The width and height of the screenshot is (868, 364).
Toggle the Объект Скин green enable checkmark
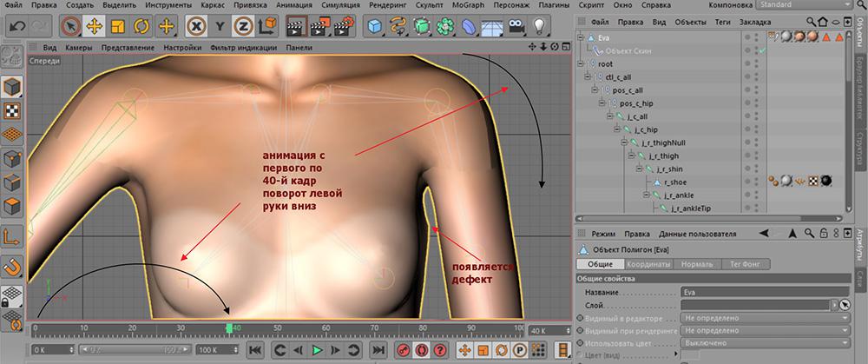pyautogui.click(x=761, y=50)
